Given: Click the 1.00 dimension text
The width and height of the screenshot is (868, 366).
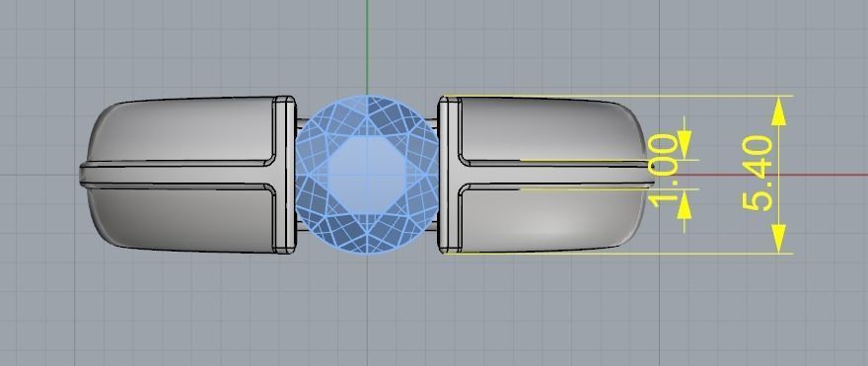Looking at the screenshot, I should [663, 171].
